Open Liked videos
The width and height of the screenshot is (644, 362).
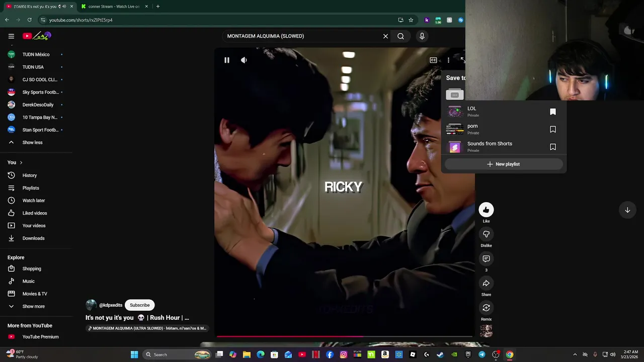click(x=35, y=213)
